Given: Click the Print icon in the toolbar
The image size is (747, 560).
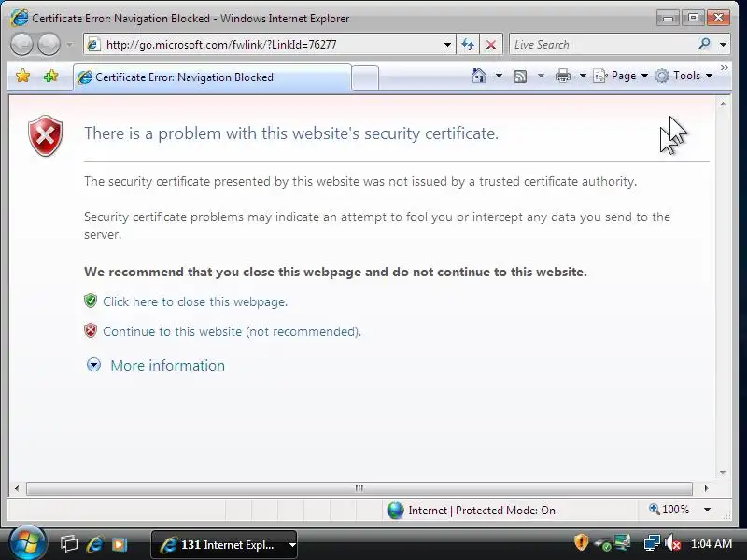Looking at the screenshot, I should coord(563,76).
